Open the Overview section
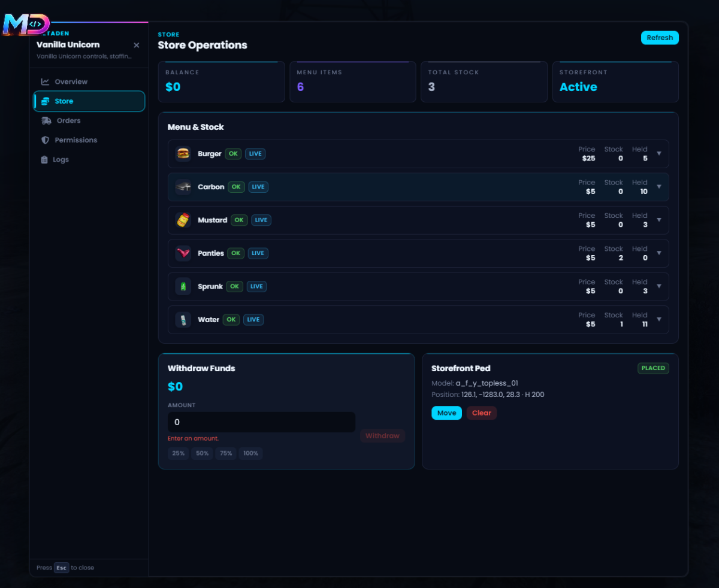 (x=89, y=81)
